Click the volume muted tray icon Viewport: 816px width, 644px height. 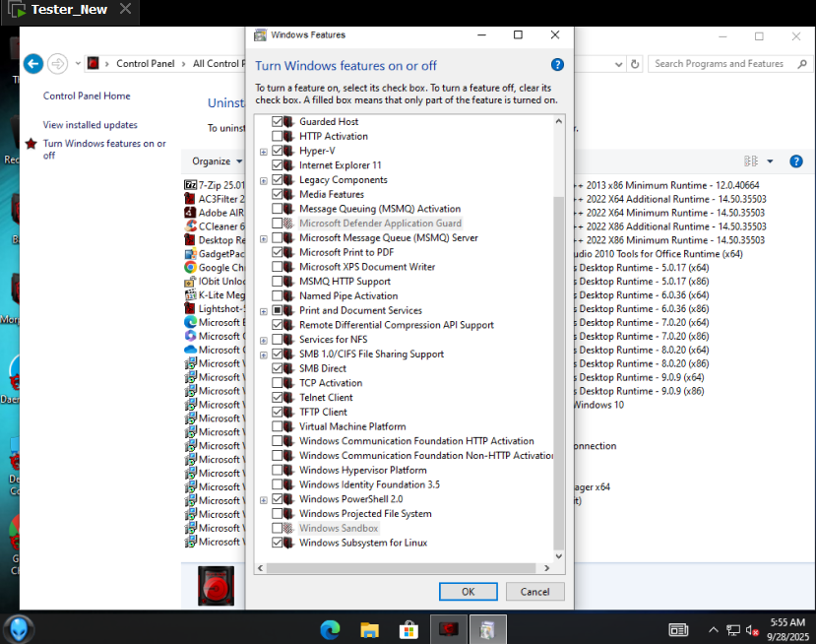click(x=752, y=630)
